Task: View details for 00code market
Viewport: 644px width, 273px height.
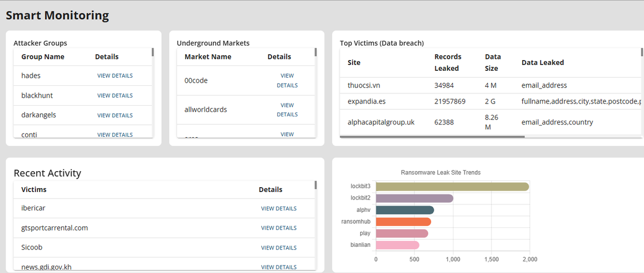Action: (287, 80)
